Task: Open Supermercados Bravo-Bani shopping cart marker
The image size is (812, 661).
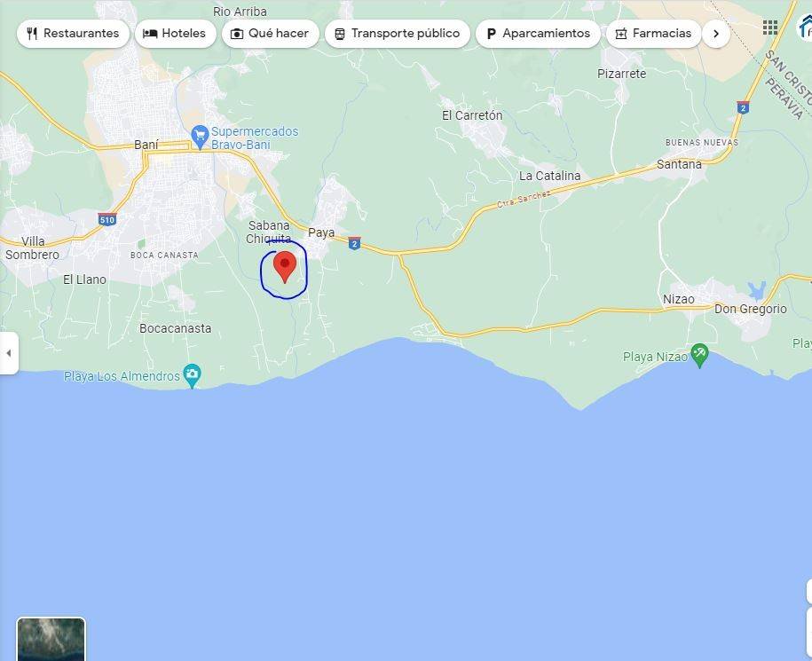Action: (x=200, y=137)
